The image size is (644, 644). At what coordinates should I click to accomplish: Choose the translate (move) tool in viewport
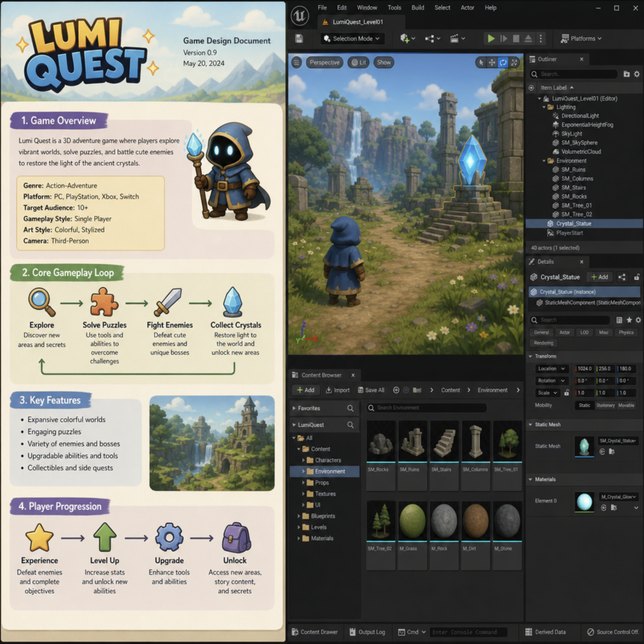[492, 62]
